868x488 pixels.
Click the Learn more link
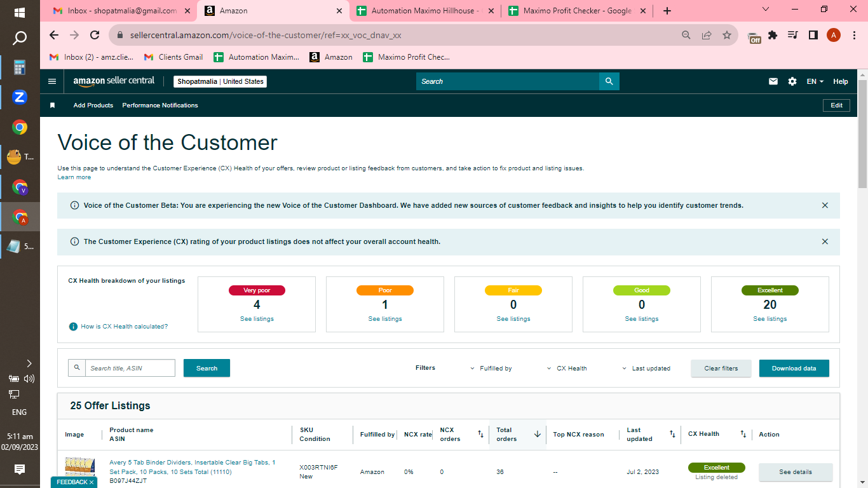click(74, 177)
